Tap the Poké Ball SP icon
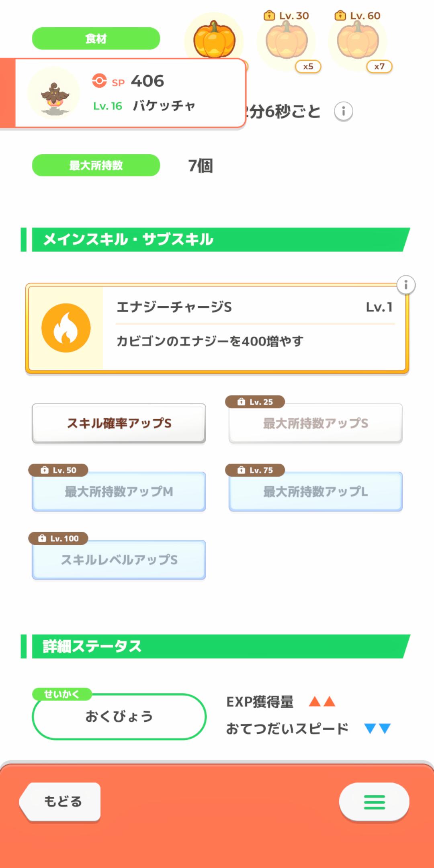 [x=99, y=81]
